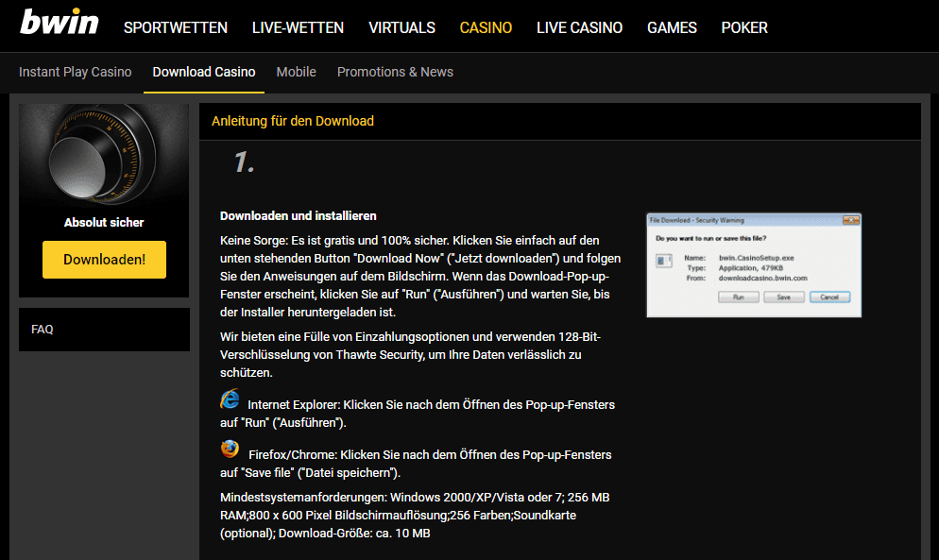Viewport: 939px width, 560px height.
Task: Go to Poker
Action: (x=744, y=27)
